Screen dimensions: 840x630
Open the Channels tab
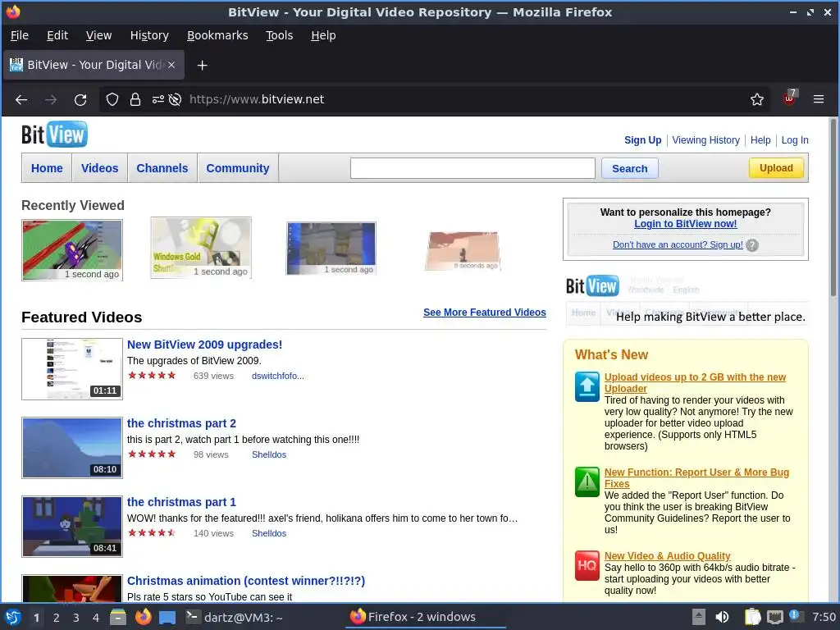(162, 168)
